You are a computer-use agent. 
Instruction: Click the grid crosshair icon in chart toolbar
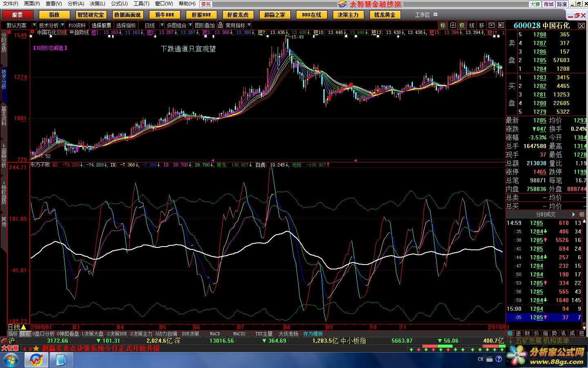point(452,25)
